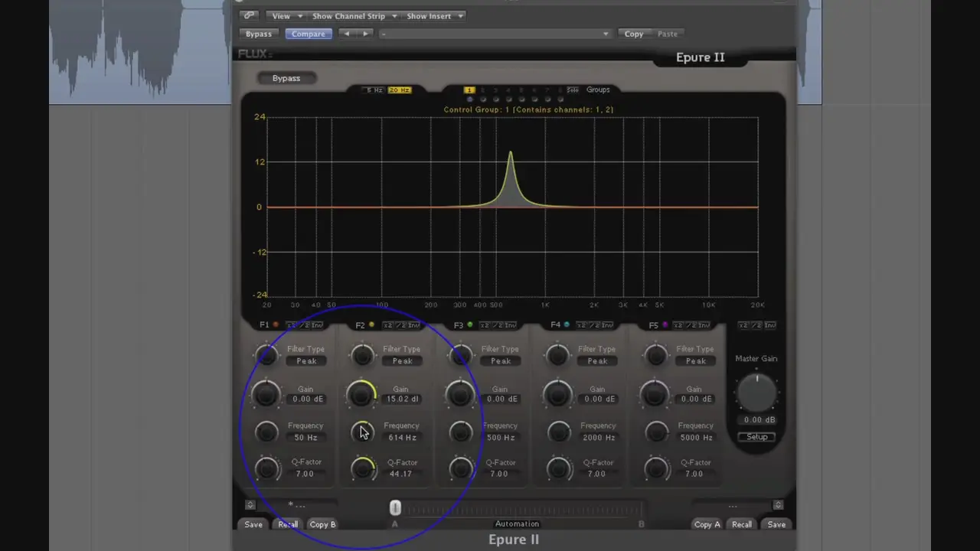Click F2 Gain knob
Image resolution: width=980 pixels, height=551 pixels.
[361, 394]
